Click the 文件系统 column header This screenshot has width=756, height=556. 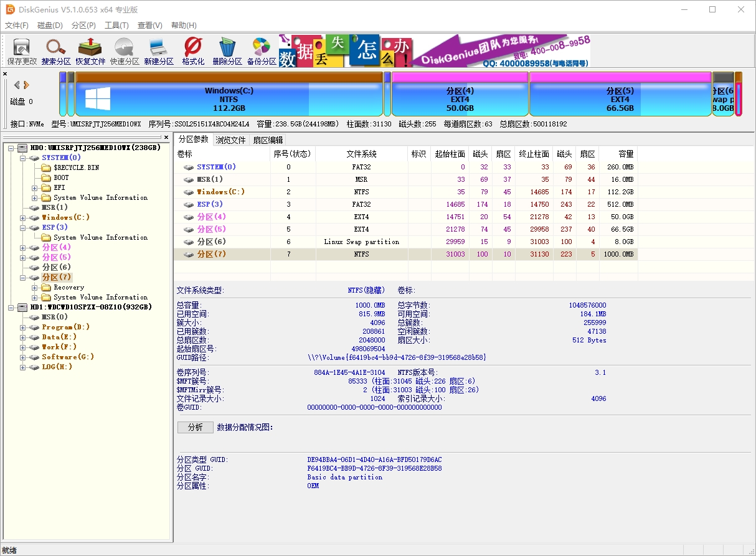pos(362,154)
